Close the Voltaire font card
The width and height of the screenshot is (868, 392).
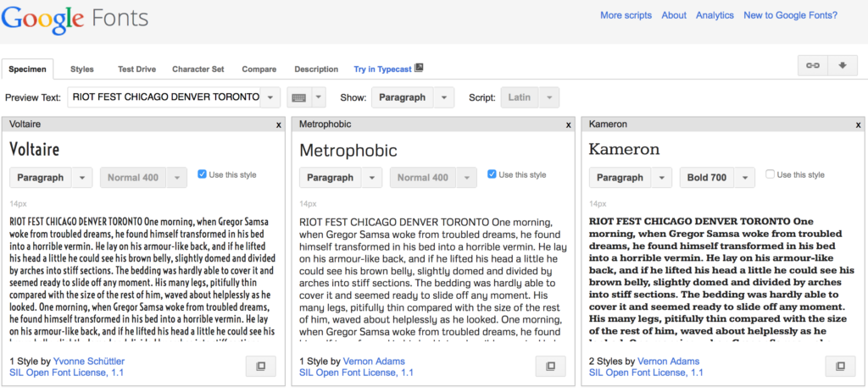[278, 125]
